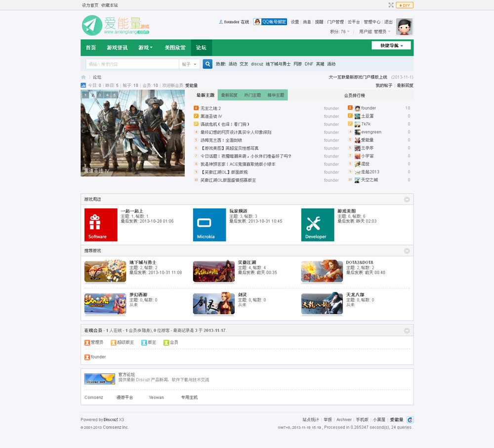
Task: Switch to the 最新回复 tab
Action: point(229,95)
